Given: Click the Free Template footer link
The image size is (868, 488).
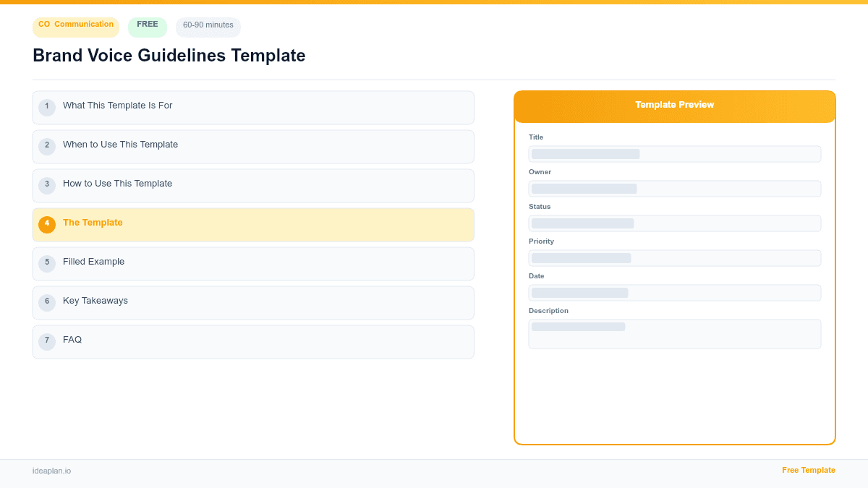Looking at the screenshot, I should point(809,470).
